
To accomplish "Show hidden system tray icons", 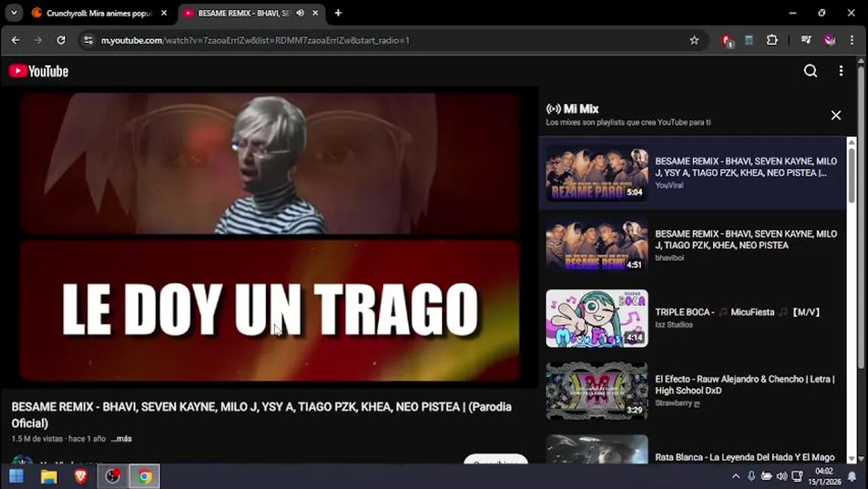I will coord(736,477).
